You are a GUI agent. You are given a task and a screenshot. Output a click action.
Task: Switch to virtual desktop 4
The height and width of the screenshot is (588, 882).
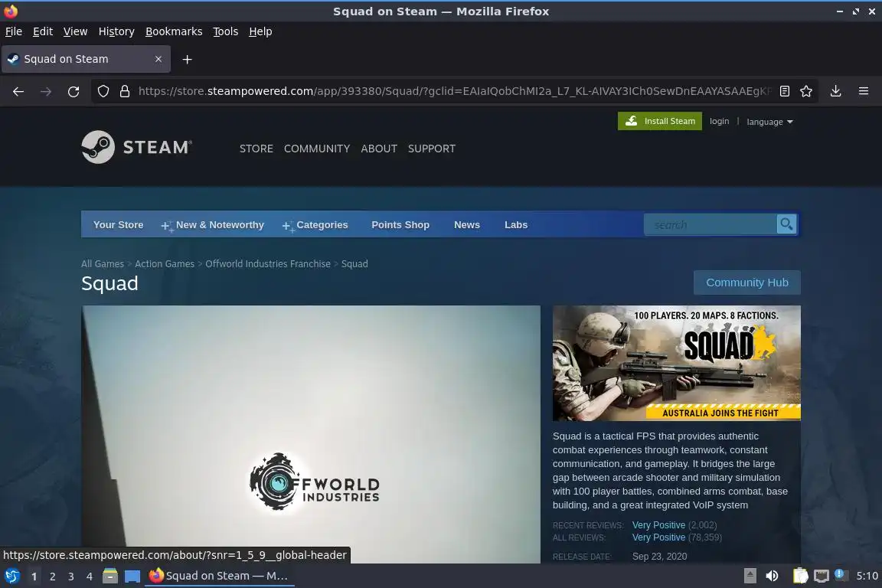[x=90, y=577]
